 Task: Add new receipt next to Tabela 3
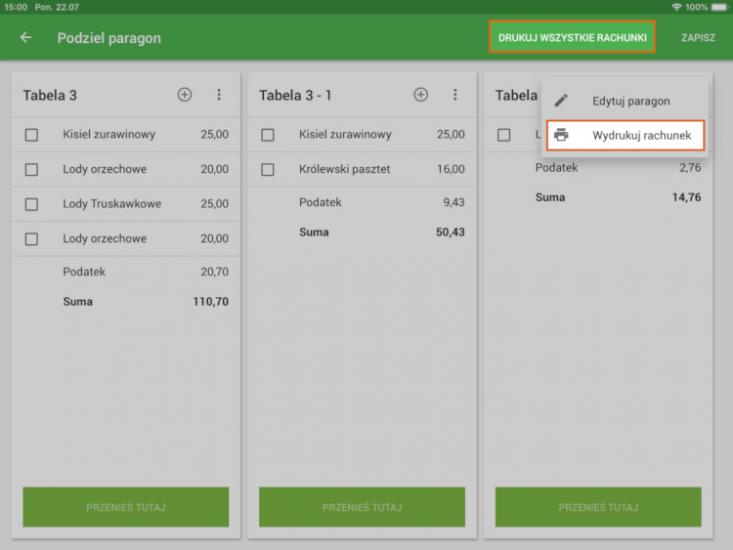coord(184,95)
